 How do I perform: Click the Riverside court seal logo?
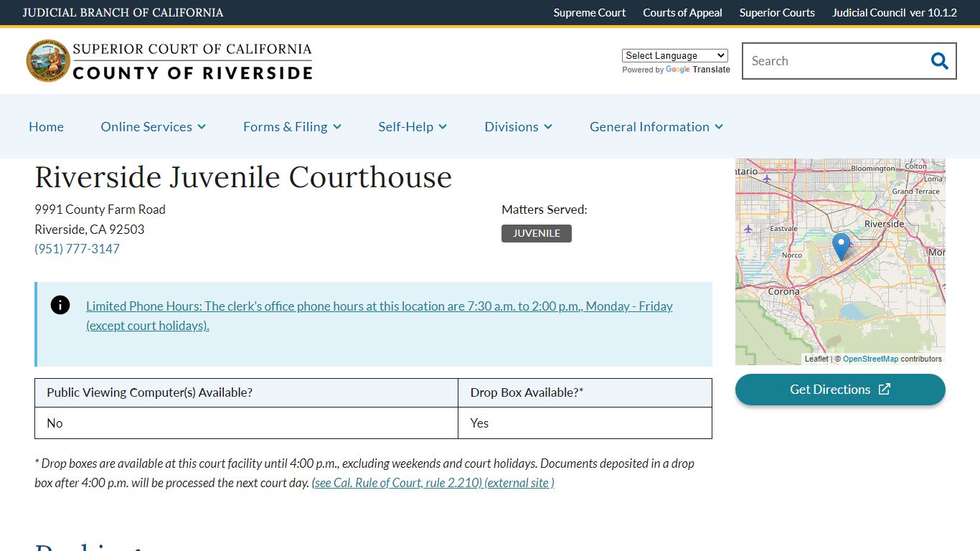pos(48,60)
